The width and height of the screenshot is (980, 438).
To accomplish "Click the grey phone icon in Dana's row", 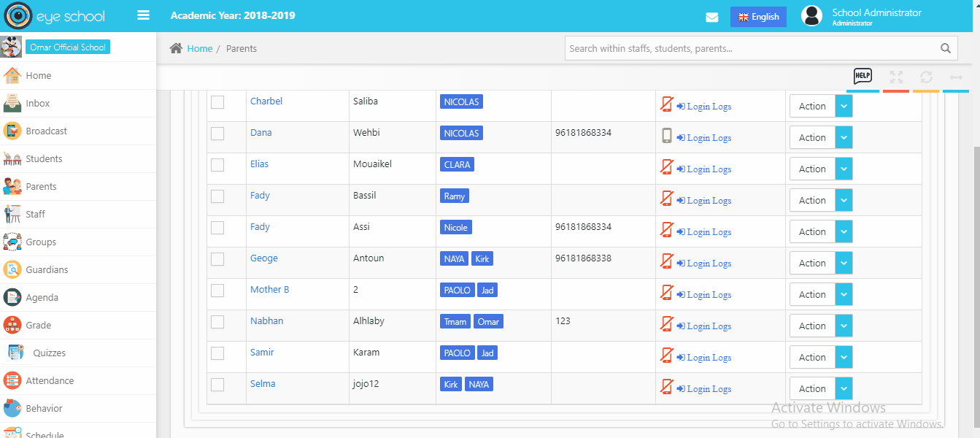I will coord(666,136).
